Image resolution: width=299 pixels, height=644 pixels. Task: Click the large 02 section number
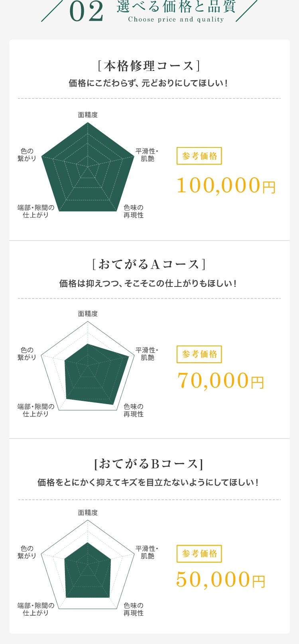coord(87,12)
